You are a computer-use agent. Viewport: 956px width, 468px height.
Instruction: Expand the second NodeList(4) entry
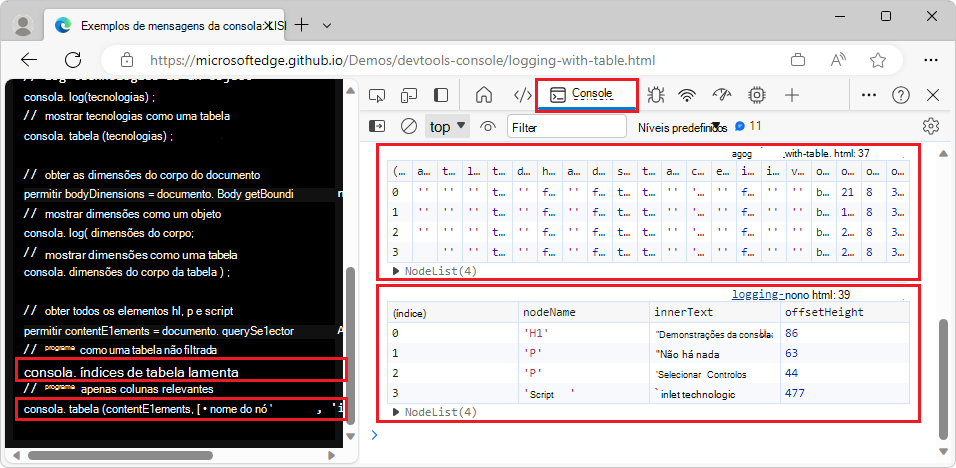396,412
